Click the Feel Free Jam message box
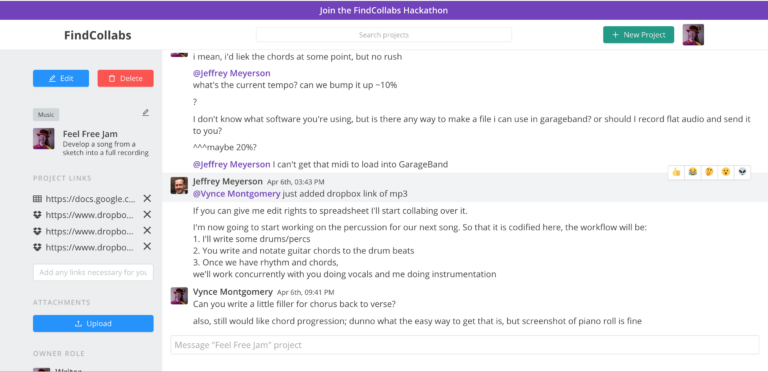Image resolution: width=768 pixels, height=372 pixels. [x=465, y=345]
